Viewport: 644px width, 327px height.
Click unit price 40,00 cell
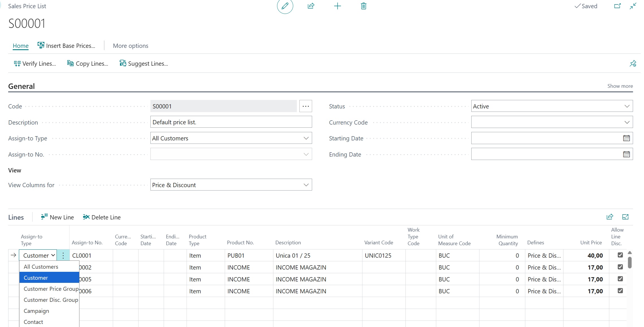[x=586, y=255]
